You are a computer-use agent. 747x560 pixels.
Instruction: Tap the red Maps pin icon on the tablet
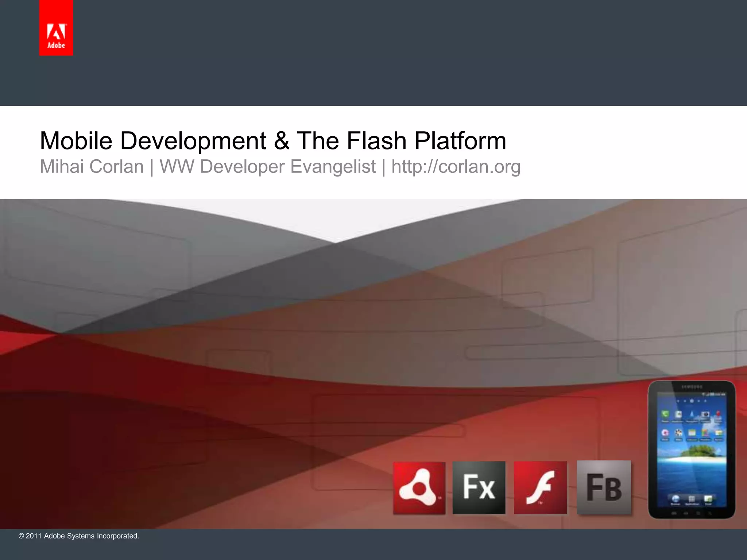coord(718,413)
